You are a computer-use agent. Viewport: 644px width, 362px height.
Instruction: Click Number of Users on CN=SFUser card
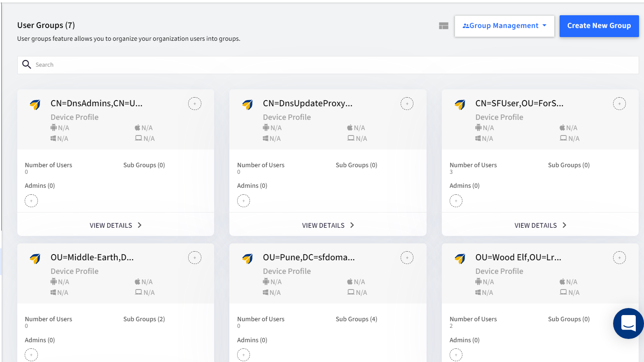473,165
